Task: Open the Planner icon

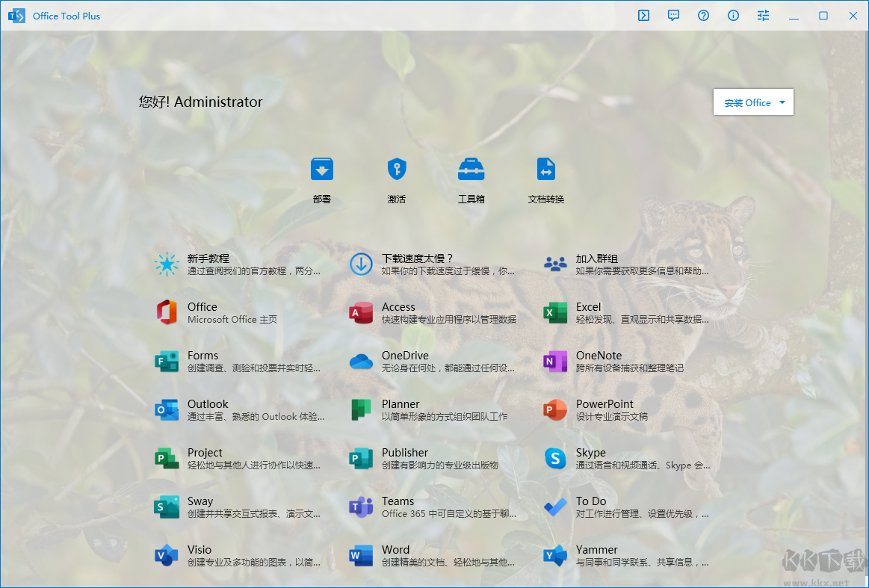Action: pyautogui.click(x=362, y=410)
